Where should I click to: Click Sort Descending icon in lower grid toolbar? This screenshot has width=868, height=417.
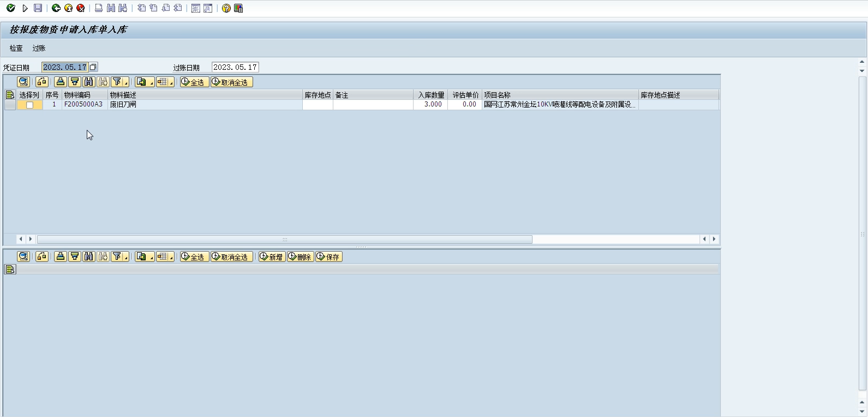pyautogui.click(x=75, y=257)
